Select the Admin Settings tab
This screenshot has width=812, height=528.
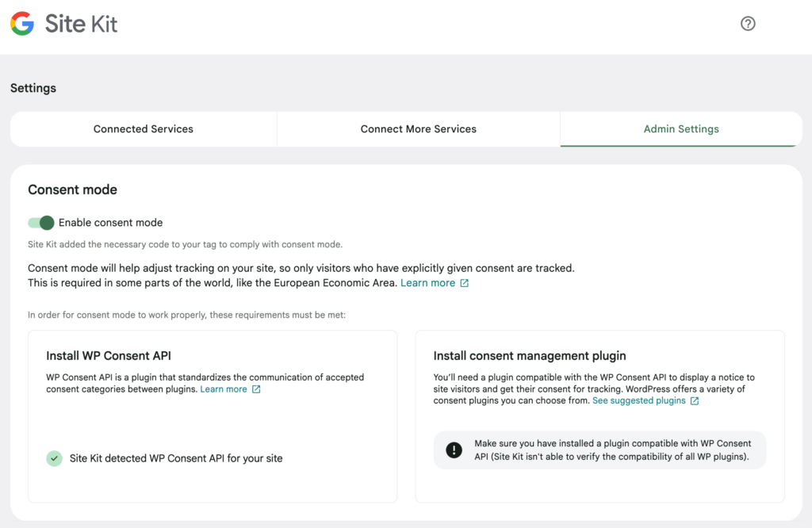click(x=681, y=129)
